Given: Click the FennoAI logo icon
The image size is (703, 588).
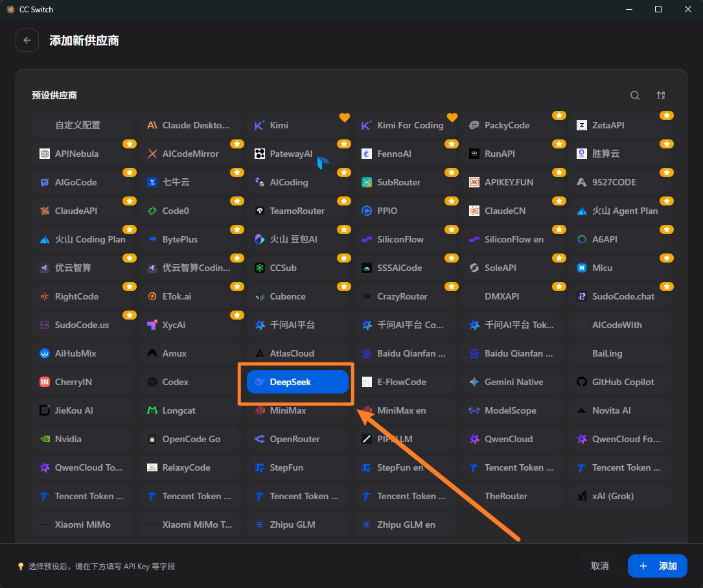Looking at the screenshot, I should click(367, 154).
